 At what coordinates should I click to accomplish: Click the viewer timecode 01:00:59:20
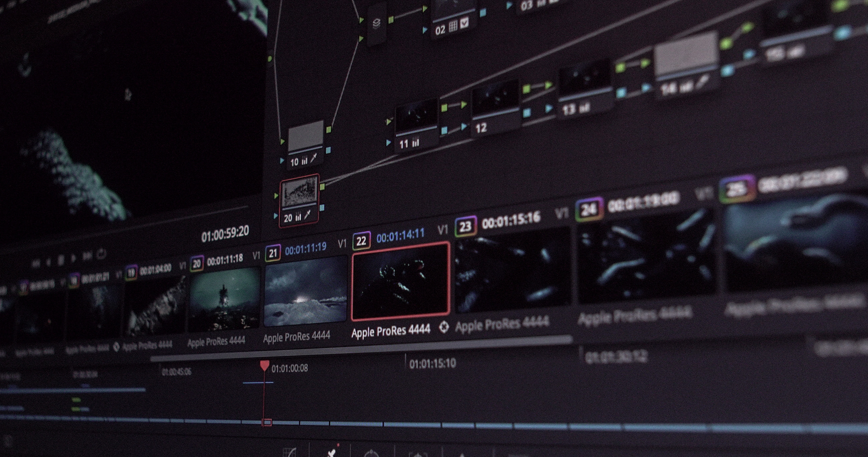(225, 233)
